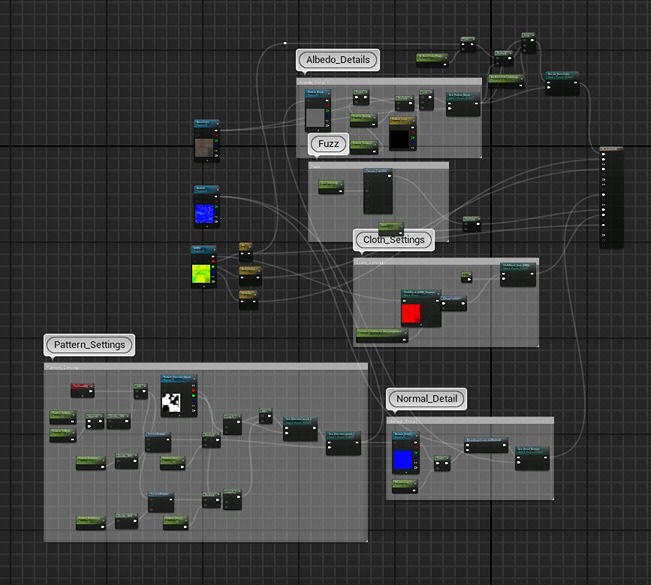Select the tall material output node
This screenshot has width=651, height=585.
click(x=612, y=198)
